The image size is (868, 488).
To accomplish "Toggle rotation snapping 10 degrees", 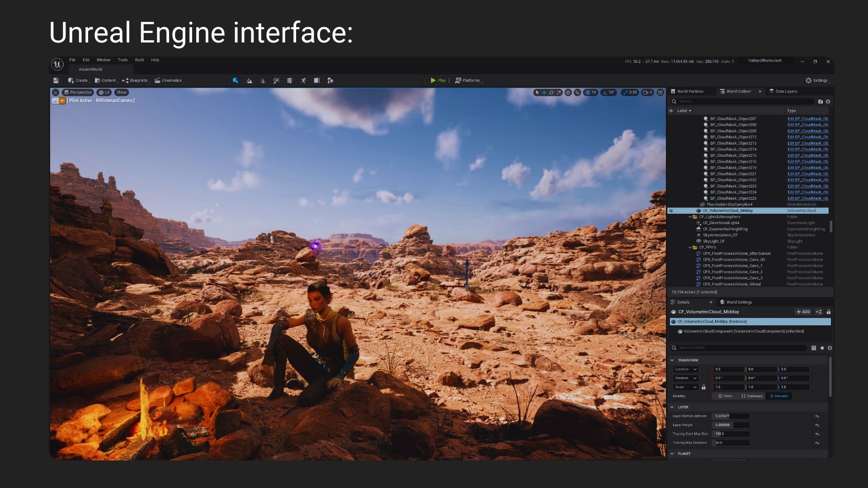I will coord(609,92).
